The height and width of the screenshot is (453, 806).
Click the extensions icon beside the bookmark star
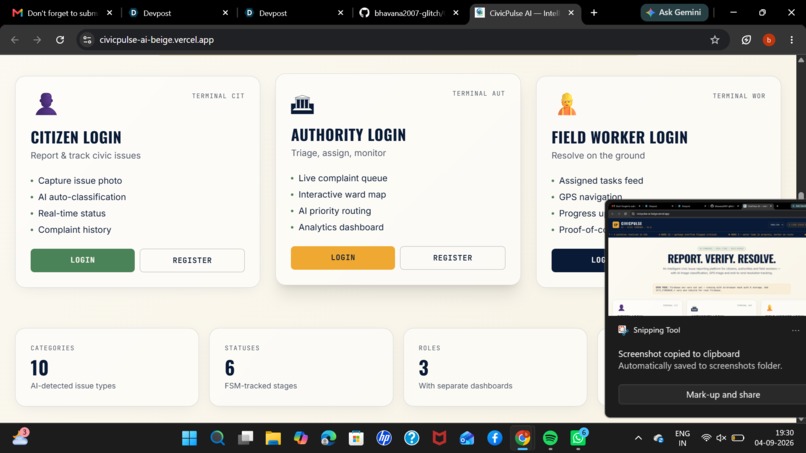746,40
